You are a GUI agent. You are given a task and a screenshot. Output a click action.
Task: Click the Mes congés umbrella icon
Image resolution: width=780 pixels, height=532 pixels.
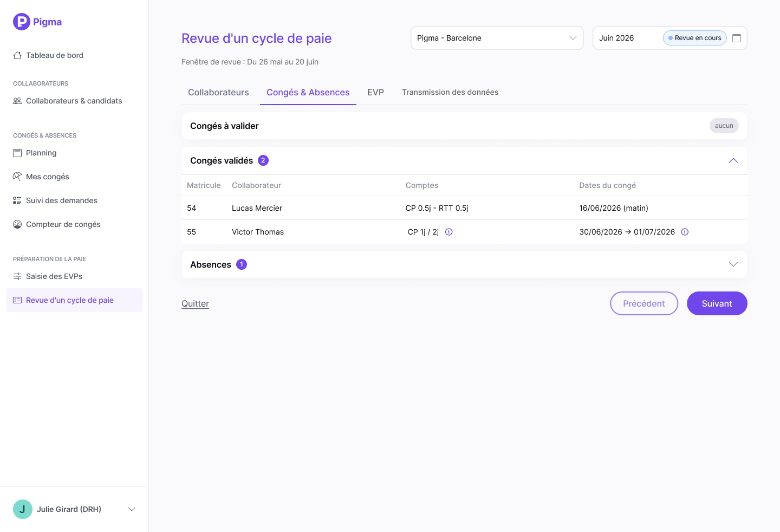point(17,177)
